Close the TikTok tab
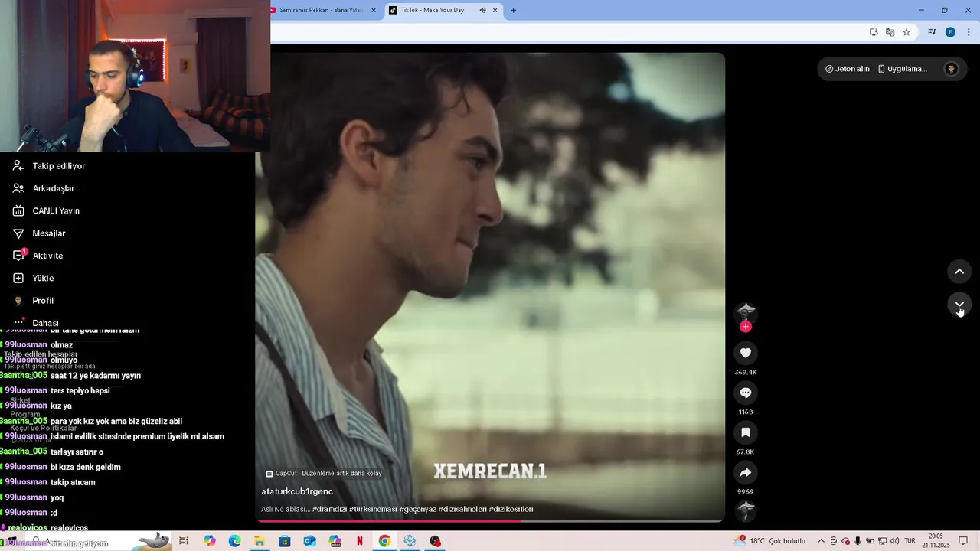Image resolution: width=980 pixels, height=551 pixels. [x=495, y=10]
